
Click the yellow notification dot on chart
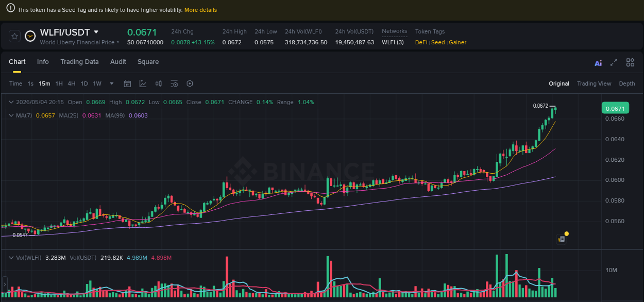point(567,234)
